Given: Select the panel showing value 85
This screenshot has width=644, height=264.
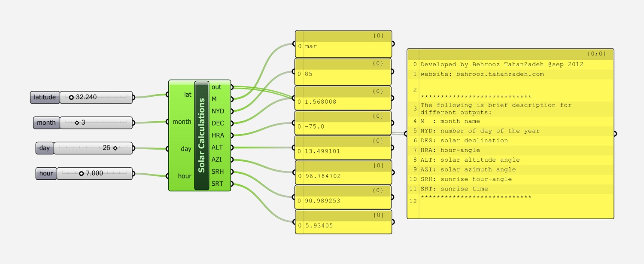Looking at the screenshot, I should tap(343, 74).
